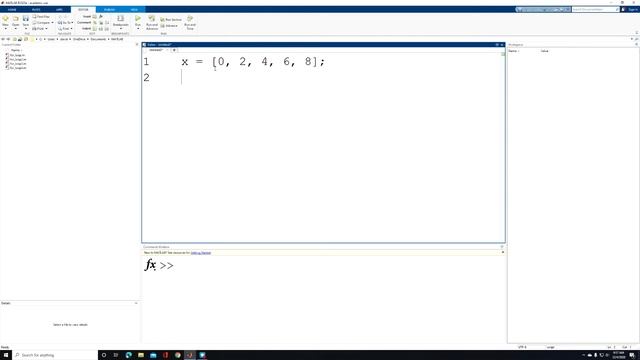Viewport: 640px width, 360px height.
Task: Switch to the VIEW tab
Action: pos(134,9)
